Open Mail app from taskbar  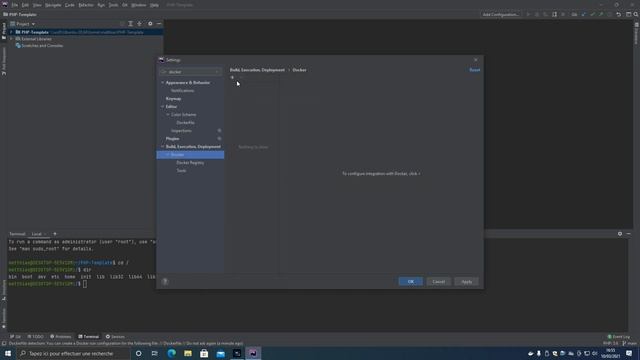pyautogui.click(x=220, y=353)
